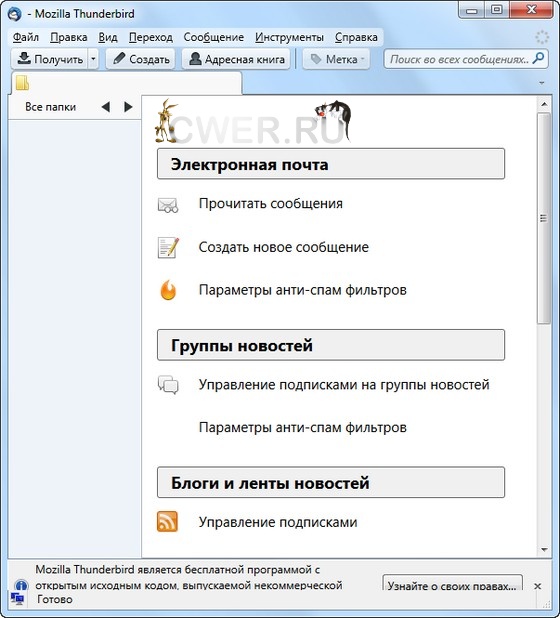Click the Thunderbird logo in the title bar
The height and width of the screenshot is (618, 560).
pyautogui.click(x=15, y=14)
